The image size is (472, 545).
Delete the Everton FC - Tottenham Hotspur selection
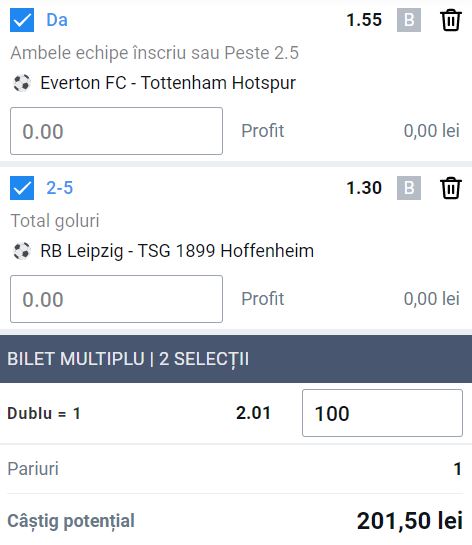coord(451,21)
